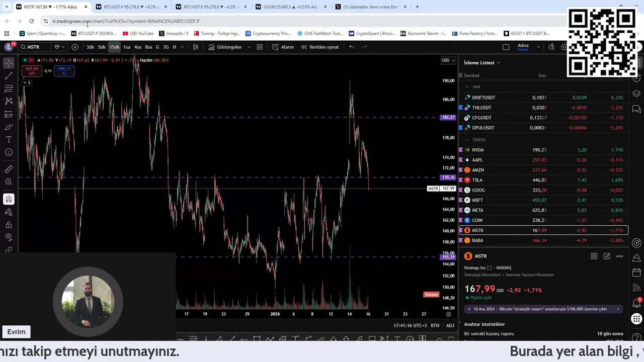This screenshot has height=362, width=644.
Task: Undo the last chart action
Action: pos(352,47)
